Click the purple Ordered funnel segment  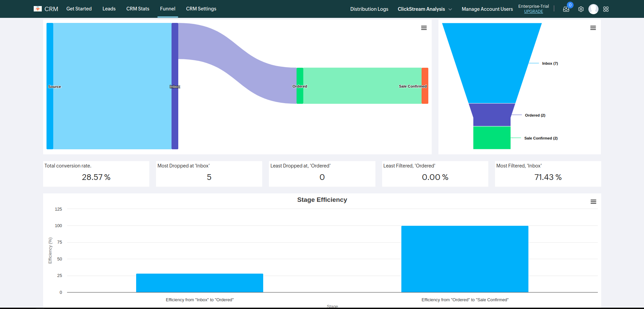tap(492, 115)
